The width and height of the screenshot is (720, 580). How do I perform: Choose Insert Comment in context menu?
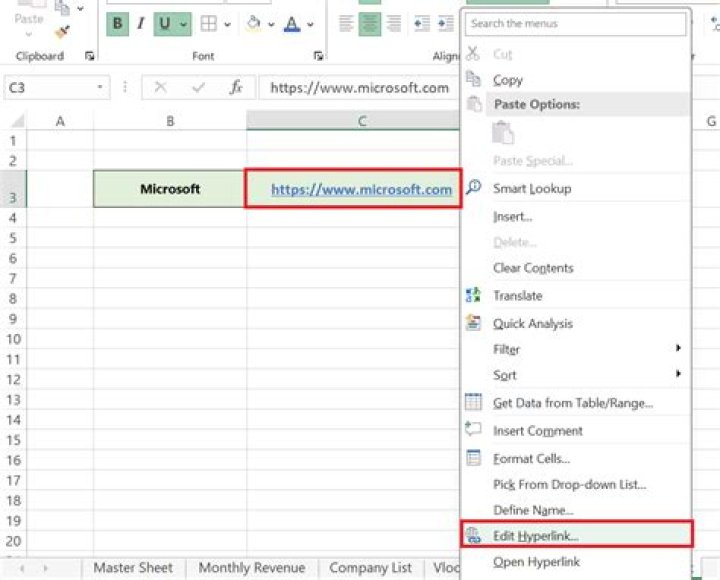point(576,431)
